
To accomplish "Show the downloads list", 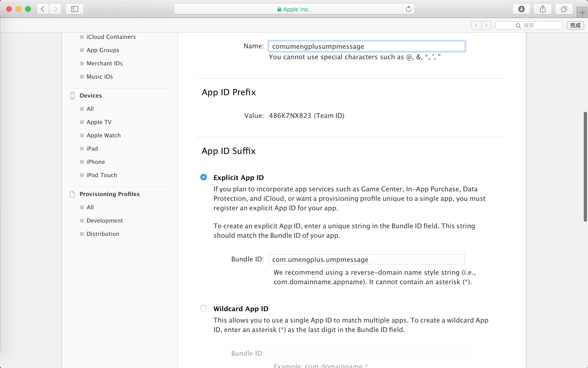I will [x=521, y=9].
